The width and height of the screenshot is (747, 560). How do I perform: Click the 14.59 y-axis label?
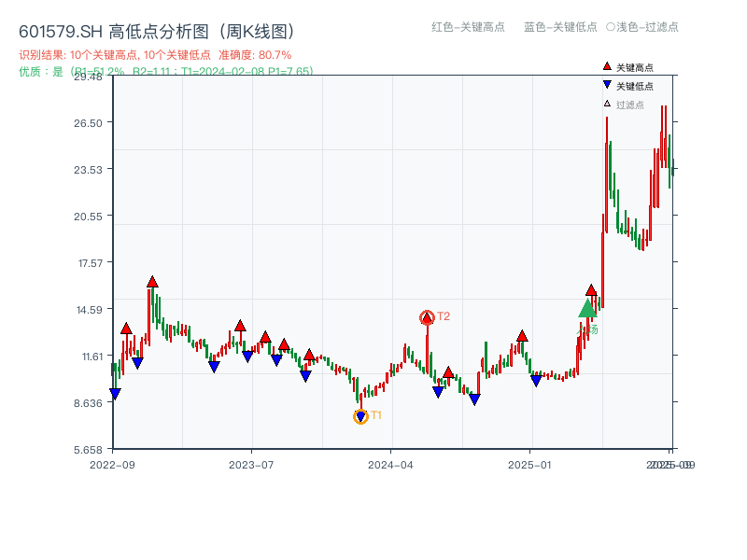(90, 310)
